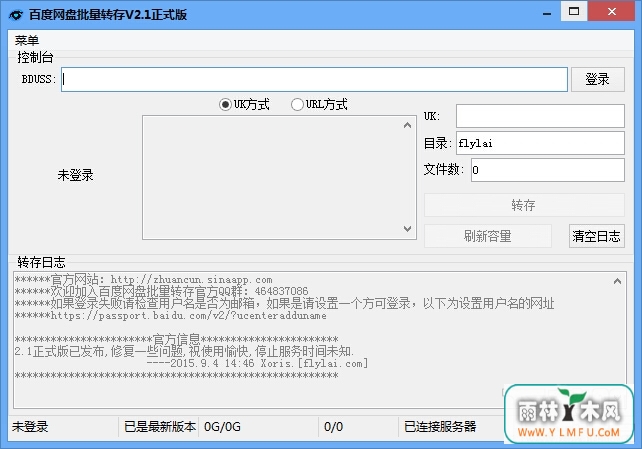Screen dimensions: 642x449
Task: Click the 目录 field containing flylai
Action: (540, 143)
